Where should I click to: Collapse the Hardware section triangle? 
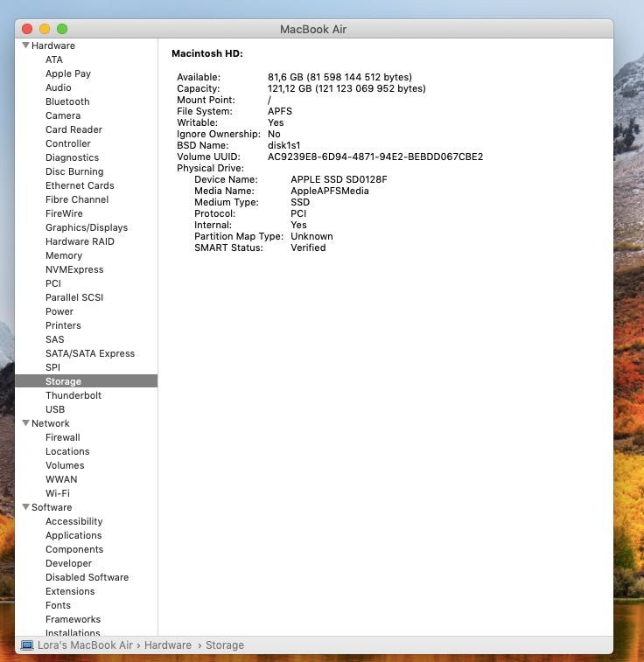click(25, 45)
